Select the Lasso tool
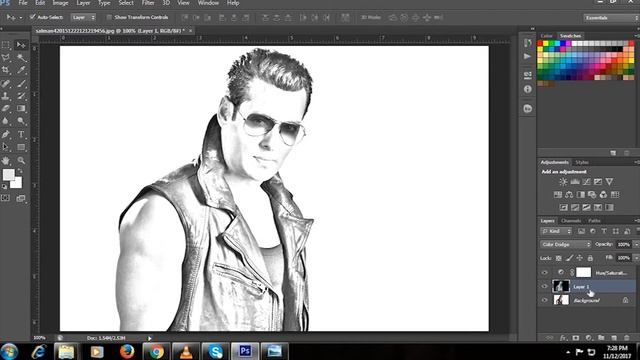This screenshot has width=640, height=360. point(6,58)
